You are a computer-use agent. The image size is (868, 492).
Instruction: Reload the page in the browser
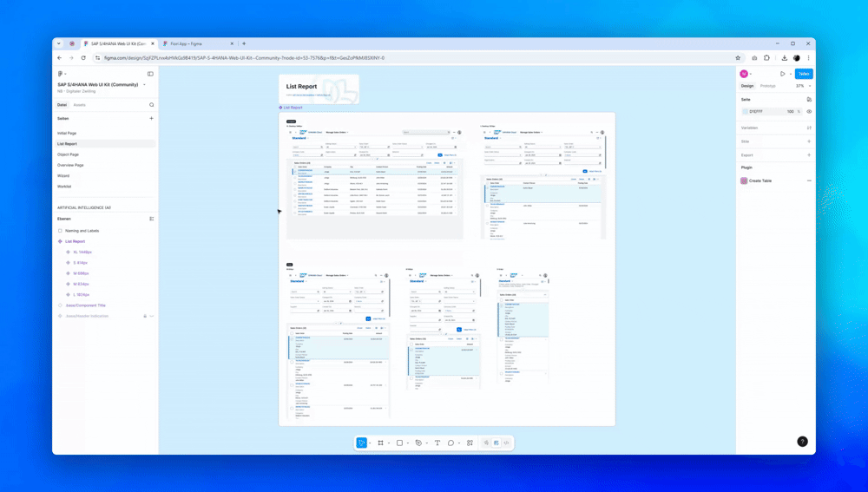pyautogui.click(x=83, y=57)
